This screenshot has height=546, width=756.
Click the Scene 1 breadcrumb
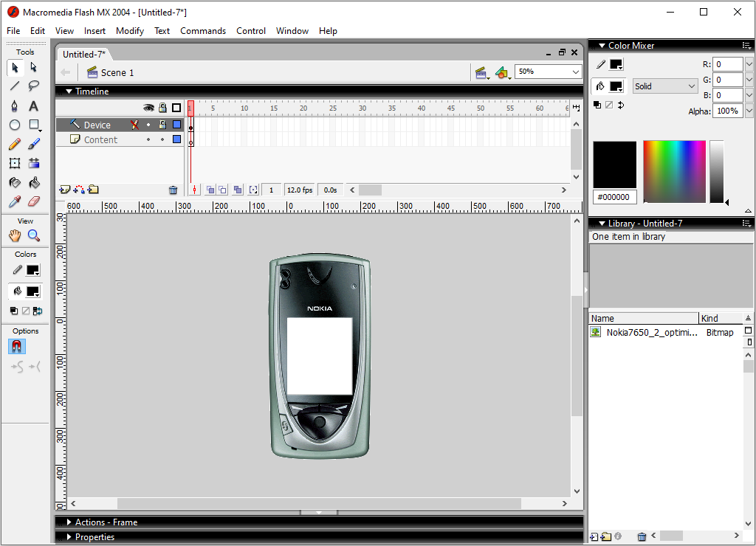pos(111,73)
